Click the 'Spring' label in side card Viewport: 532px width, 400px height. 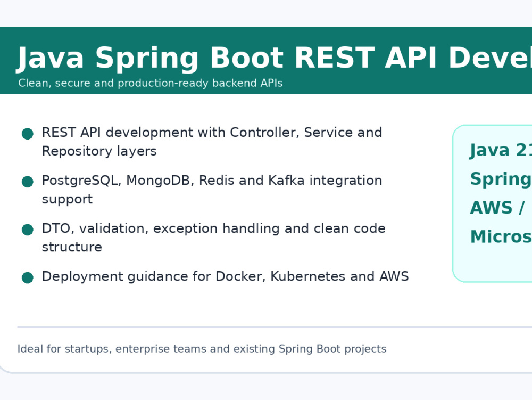point(501,179)
